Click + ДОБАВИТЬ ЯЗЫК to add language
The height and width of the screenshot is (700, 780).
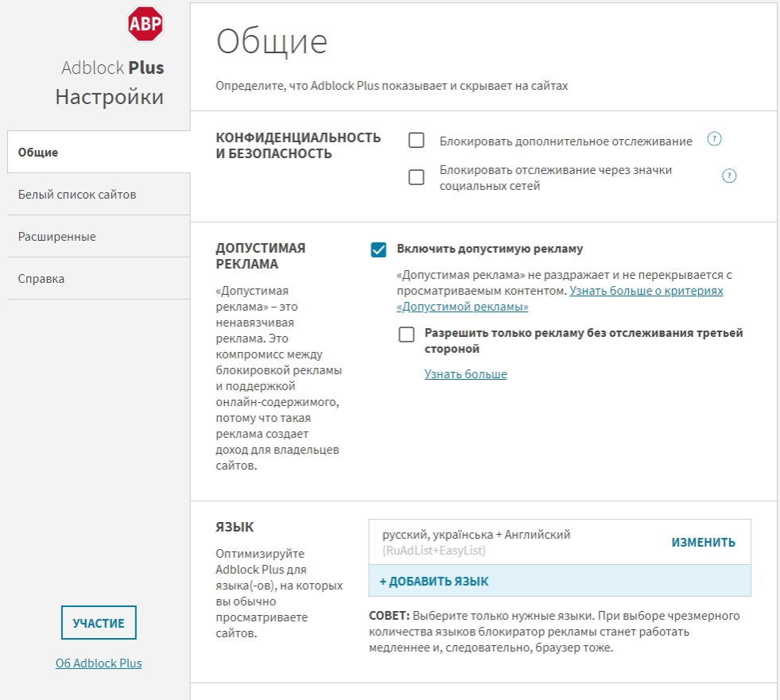434,581
